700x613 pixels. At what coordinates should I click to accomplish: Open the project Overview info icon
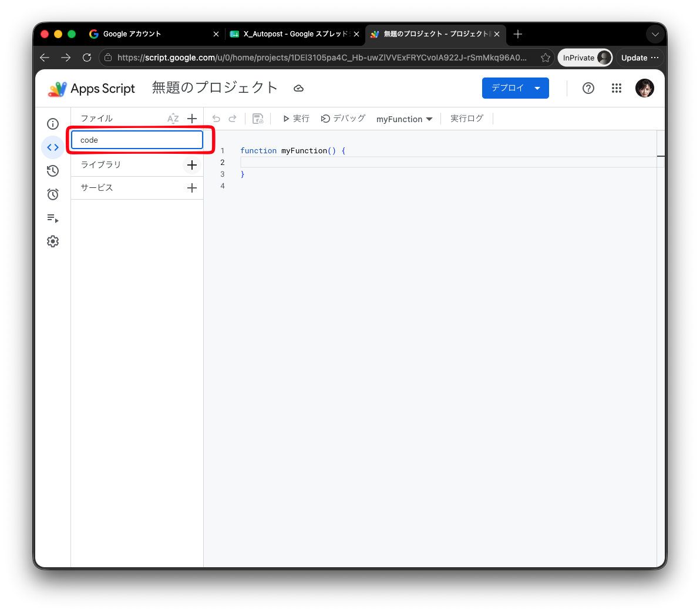53,124
